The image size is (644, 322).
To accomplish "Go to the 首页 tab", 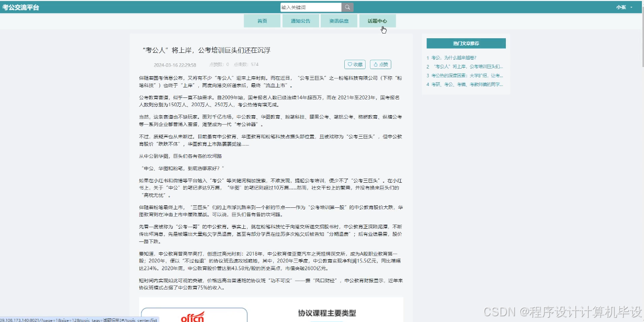I will (x=262, y=21).
